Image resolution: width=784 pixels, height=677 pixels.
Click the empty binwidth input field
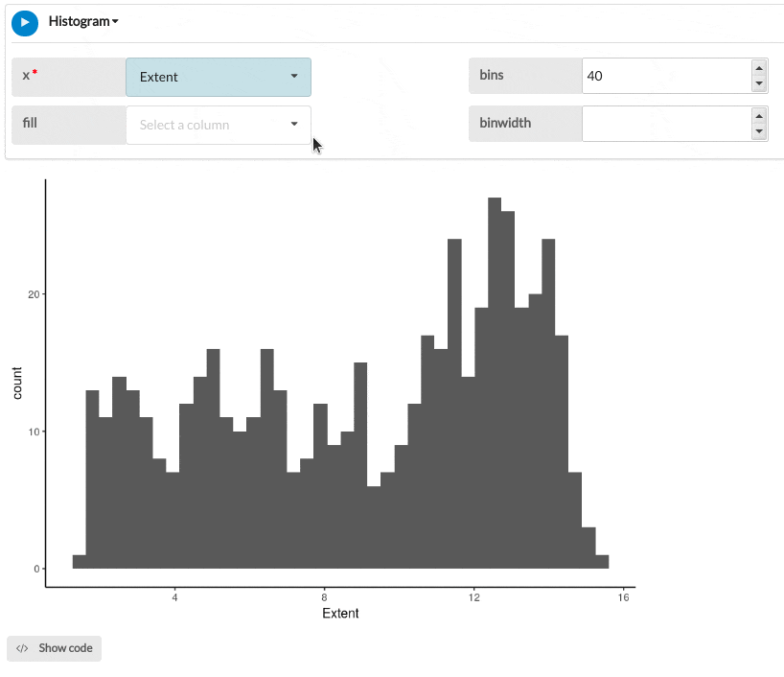(665, 123)
